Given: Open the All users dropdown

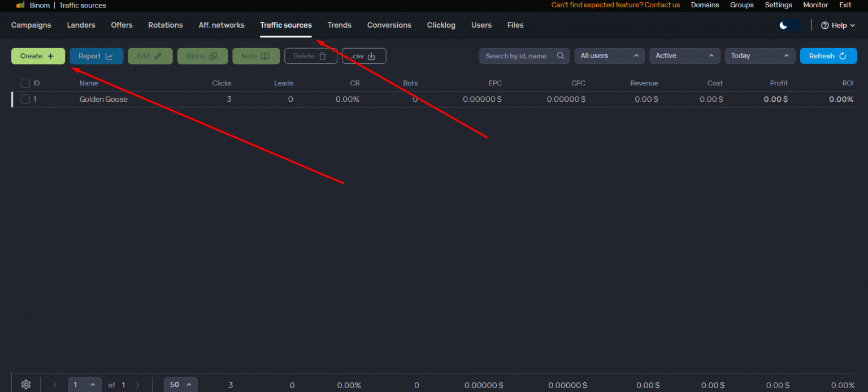Looking at the screenshot, I should coord(609,56).
